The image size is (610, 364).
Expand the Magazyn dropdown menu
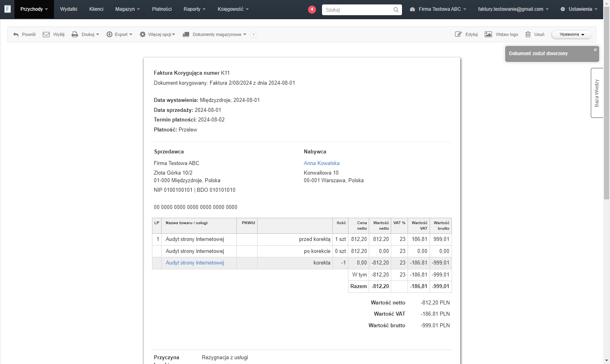128,9
